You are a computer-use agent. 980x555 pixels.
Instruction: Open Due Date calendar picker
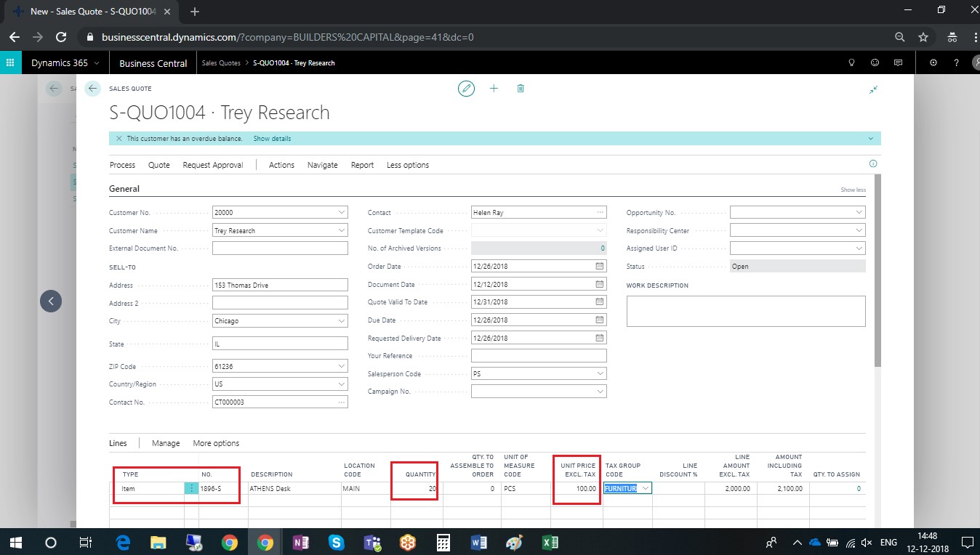pyautogui.click(x=600, y=320)
